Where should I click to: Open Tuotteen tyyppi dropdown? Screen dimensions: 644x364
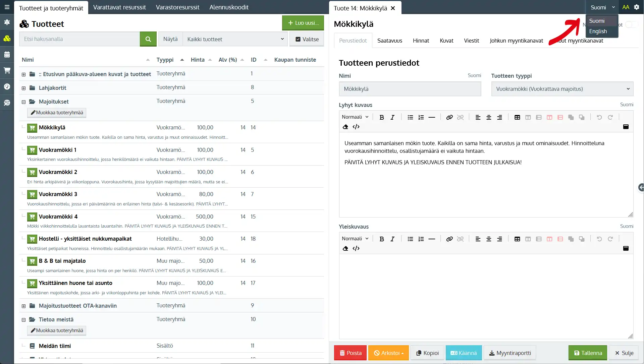(562, 89)
